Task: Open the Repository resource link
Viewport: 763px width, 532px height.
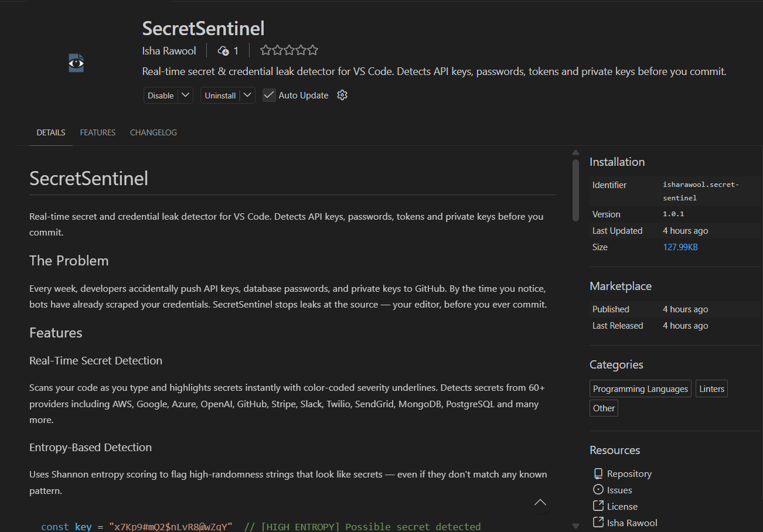Action: point(629,473)
